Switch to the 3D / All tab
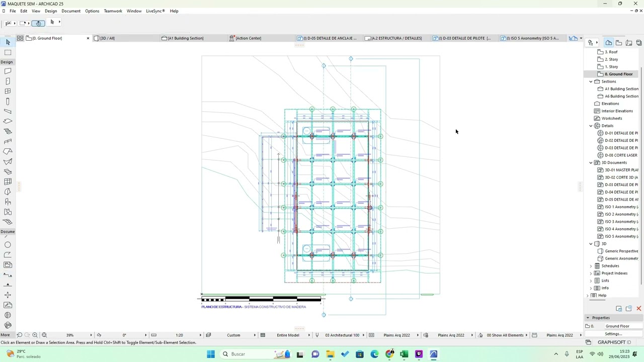 [x=126, y=38]
